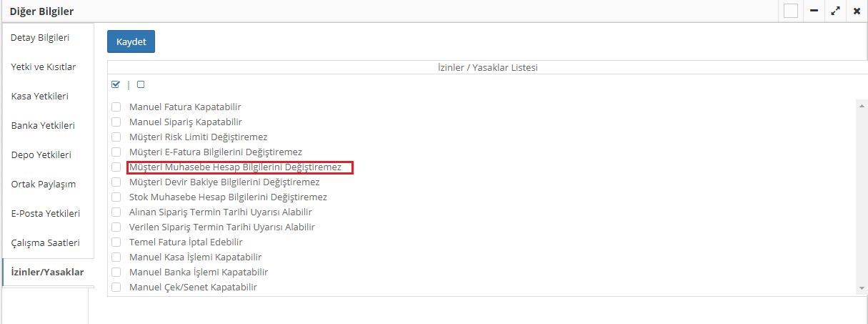
Task: Check Müşteri Risk Limiti Değiştiremez option
Action: pyautogui.click(x=116, y=137)
